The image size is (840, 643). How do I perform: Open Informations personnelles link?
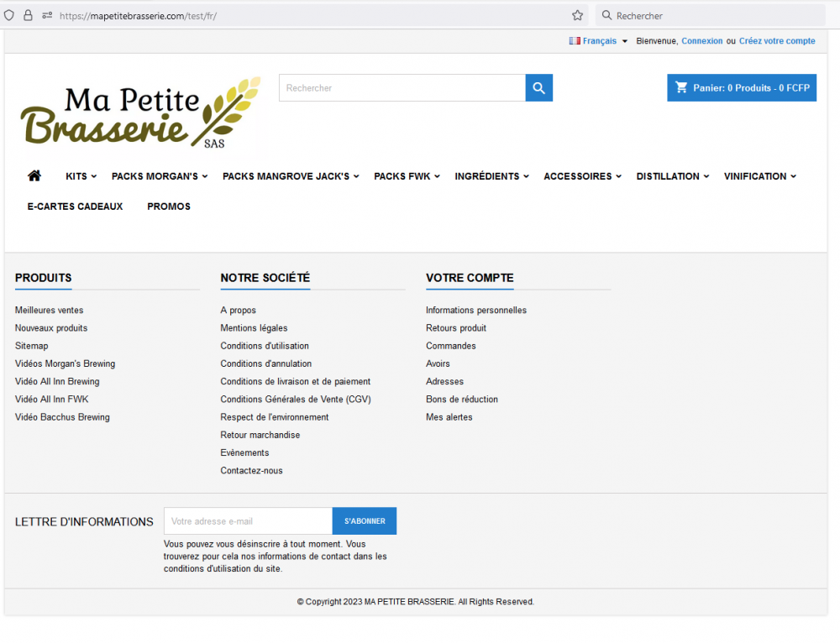[476, 310]
